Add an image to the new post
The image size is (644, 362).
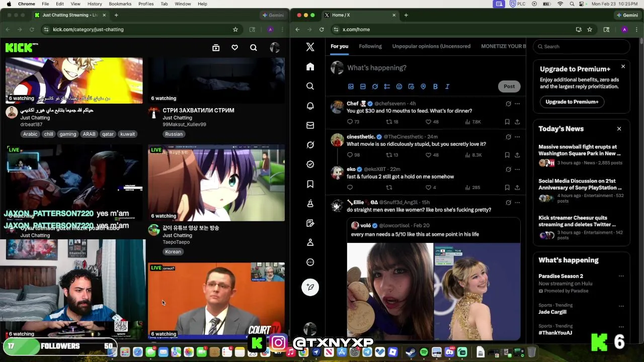351,86
